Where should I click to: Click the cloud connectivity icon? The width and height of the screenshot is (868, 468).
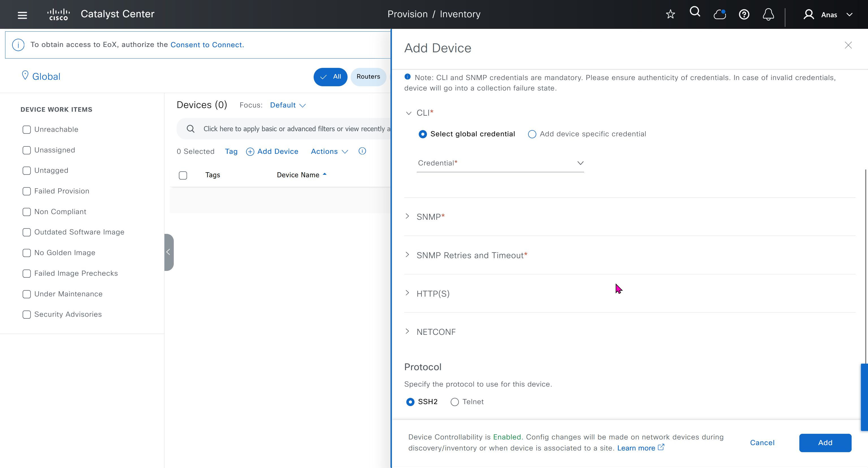point(719,14)
